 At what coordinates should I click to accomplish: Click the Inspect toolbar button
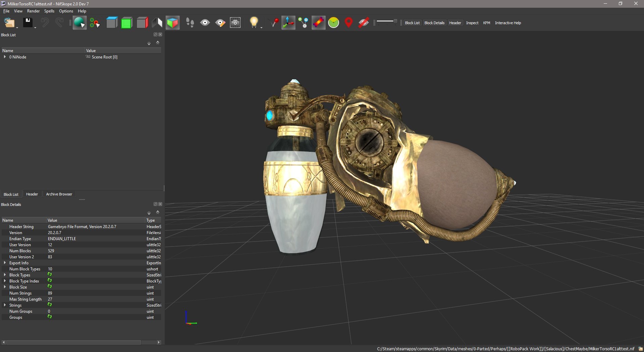point(472,23)
